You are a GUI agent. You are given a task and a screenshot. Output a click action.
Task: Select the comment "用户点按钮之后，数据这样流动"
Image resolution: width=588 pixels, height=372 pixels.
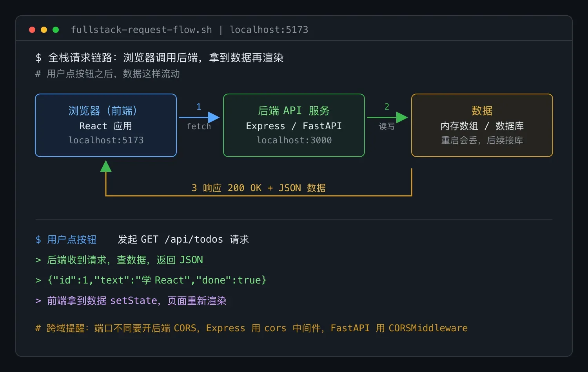(x=113, y=74)
